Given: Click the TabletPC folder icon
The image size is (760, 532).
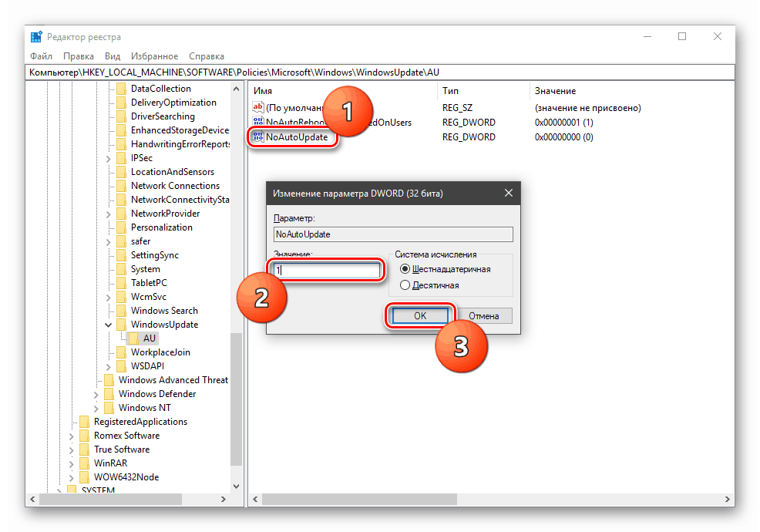Looking at the screenshot, I should point(122,283).
